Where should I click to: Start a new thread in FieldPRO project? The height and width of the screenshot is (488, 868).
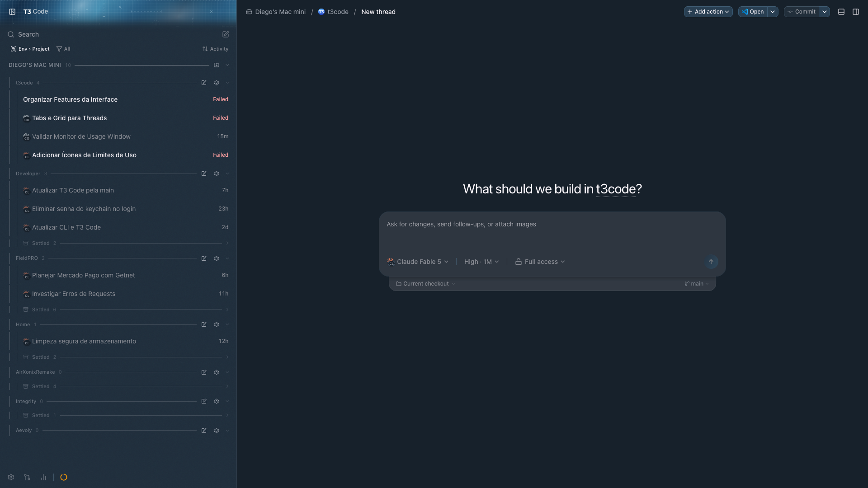[x=204, y=258]
